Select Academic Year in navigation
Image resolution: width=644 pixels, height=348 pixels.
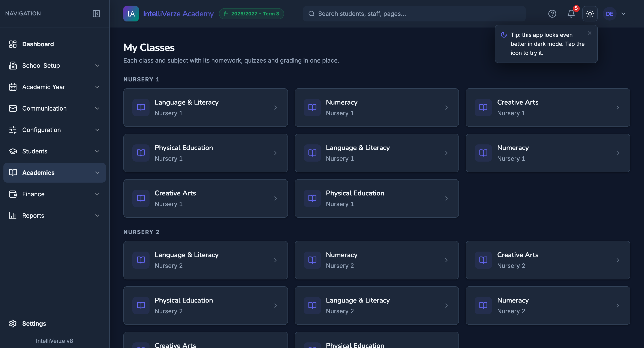[x=54, y=87]
